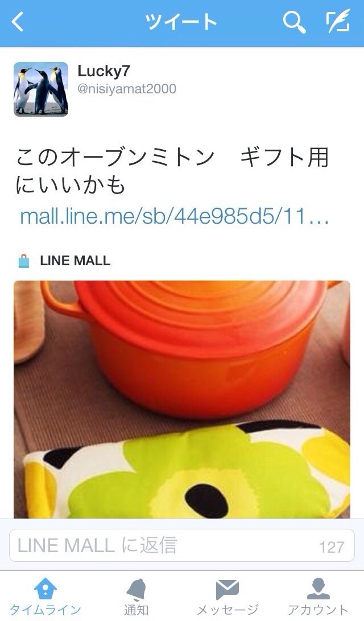Tap the back arrow icon
Image resolution: width=364 pixels, height=621 pixels.
pyautogui.click(x=18, y=22)
